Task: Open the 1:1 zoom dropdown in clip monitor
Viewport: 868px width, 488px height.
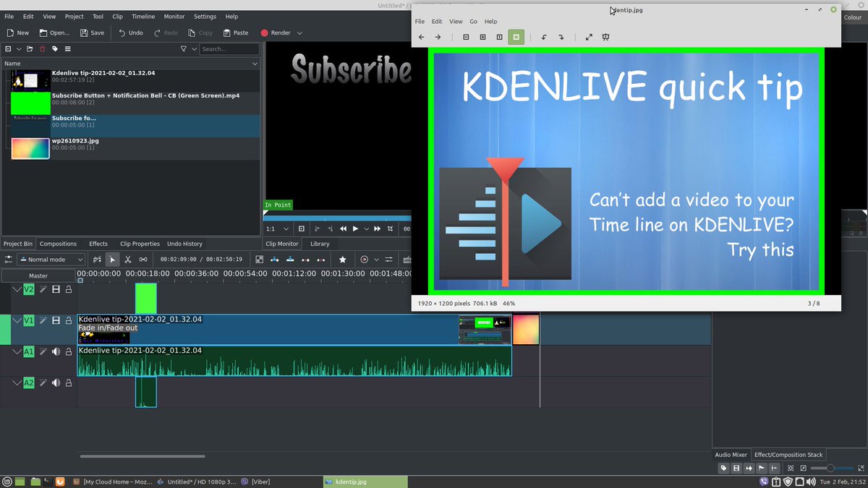Action: 278,229
